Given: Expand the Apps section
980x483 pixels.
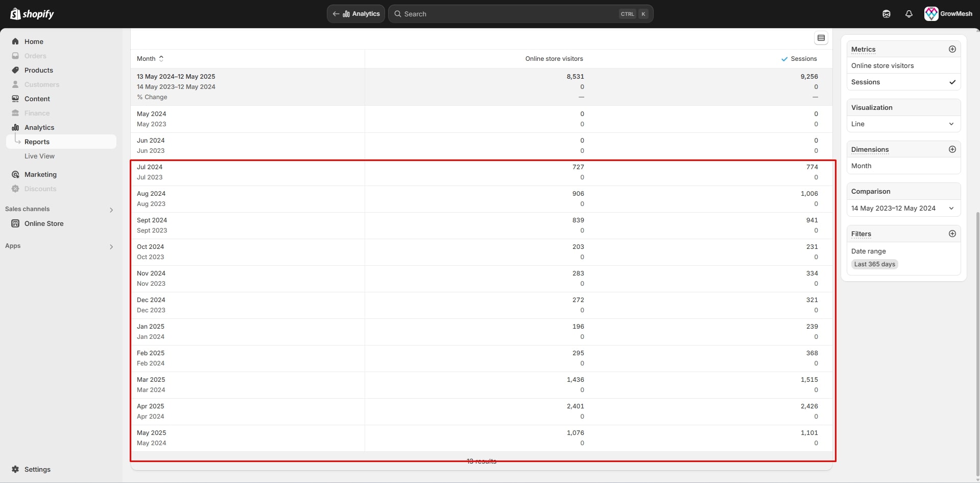Looking at the screenshot, I should point(111,246).
